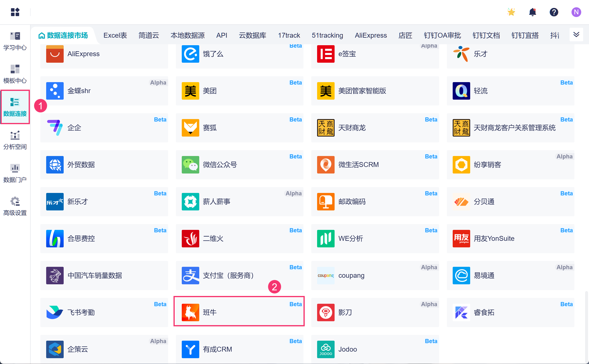The width and height of the screenshot is (589, 364).
Task: Click the 企企 connector icon
Action: click(x=55, y=128)
